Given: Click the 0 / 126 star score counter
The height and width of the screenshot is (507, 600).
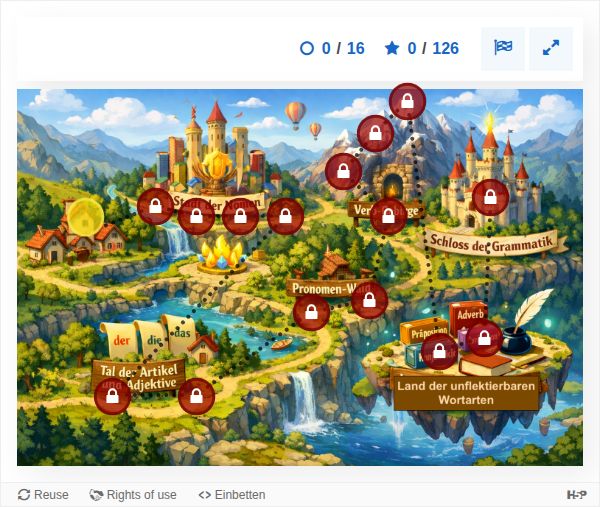Looking at the screenshot, I should pos(422,49).
